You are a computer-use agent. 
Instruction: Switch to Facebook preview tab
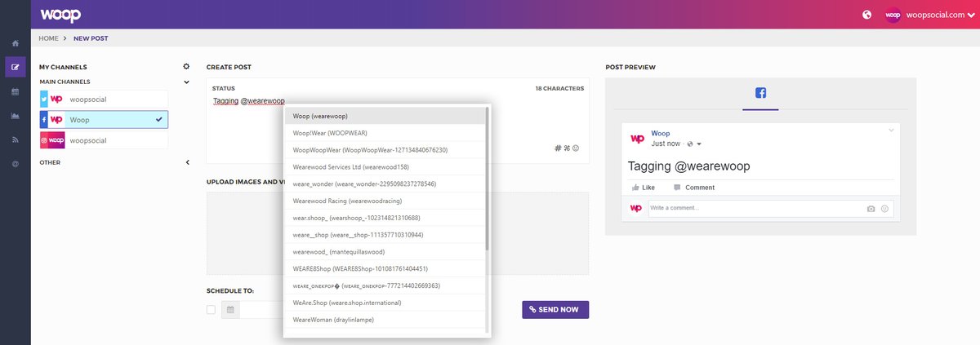(760, 93)
